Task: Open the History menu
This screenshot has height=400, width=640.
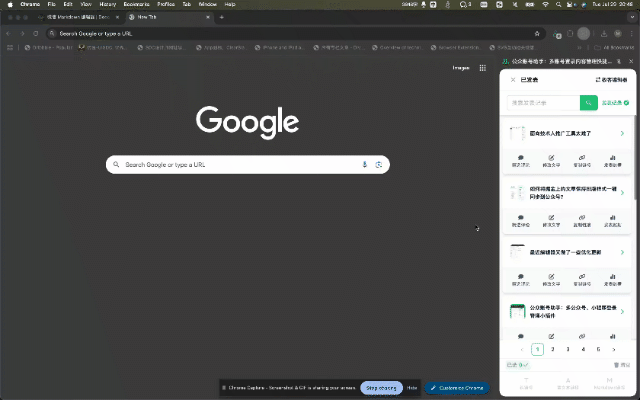Action: click(x=108, y=4)
